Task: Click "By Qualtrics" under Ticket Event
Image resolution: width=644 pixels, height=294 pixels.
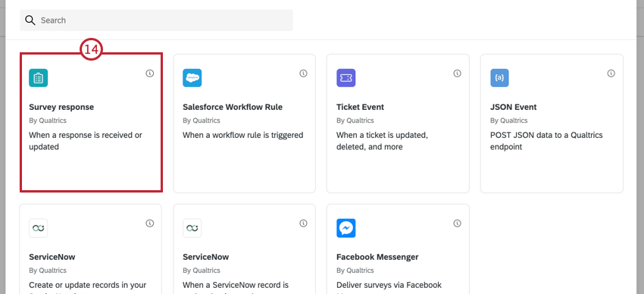Action: pyautogui.click(x=355, y=120)
